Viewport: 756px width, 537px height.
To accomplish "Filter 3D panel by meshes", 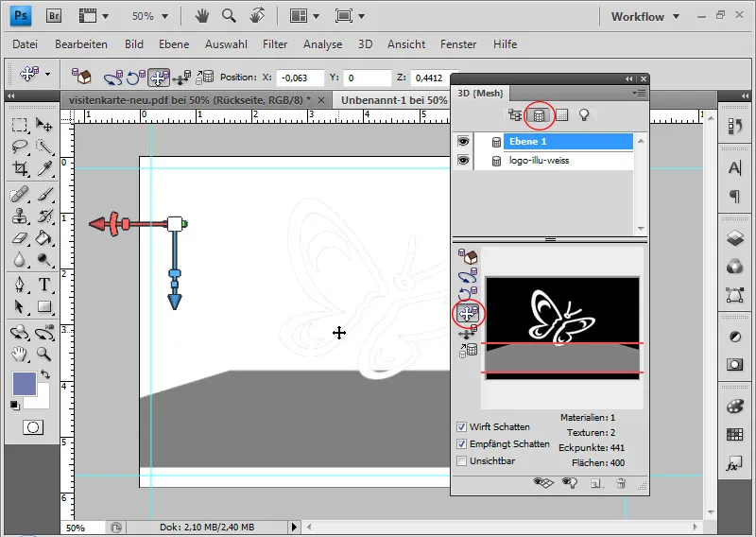I will click(539, 115).
